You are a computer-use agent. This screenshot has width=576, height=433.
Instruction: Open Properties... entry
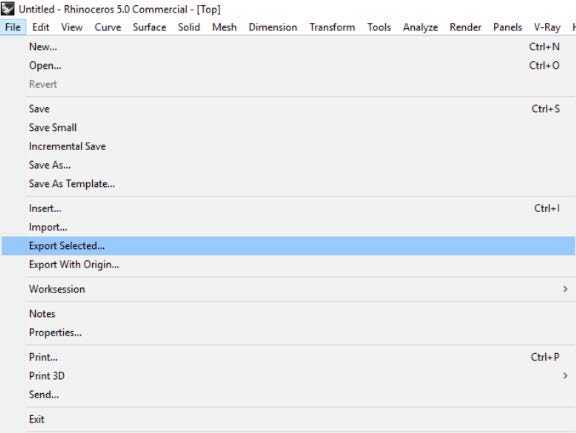(x=288, y=332)
